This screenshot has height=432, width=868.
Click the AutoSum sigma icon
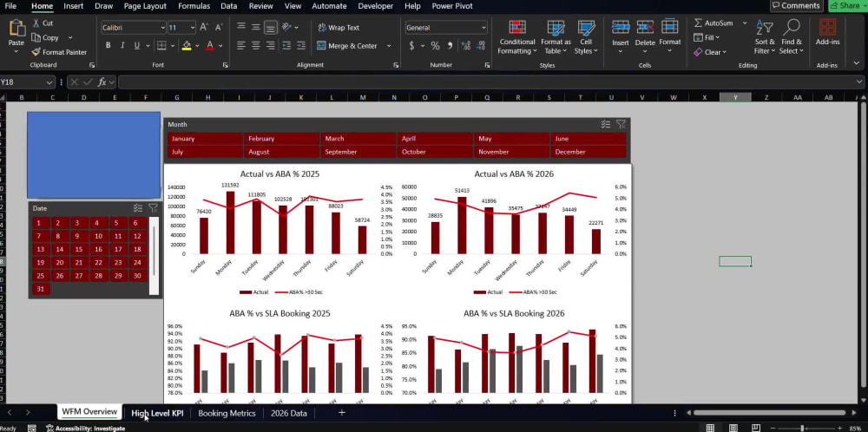tap(698, 23)
